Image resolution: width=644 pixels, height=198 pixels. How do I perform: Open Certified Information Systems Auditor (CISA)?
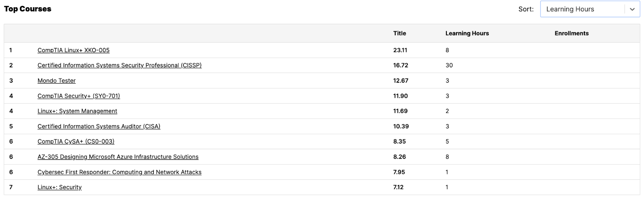(99, 127)
